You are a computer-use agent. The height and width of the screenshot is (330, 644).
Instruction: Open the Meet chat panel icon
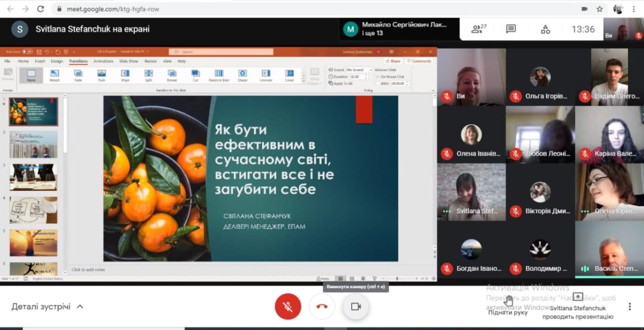click(511, 29)
